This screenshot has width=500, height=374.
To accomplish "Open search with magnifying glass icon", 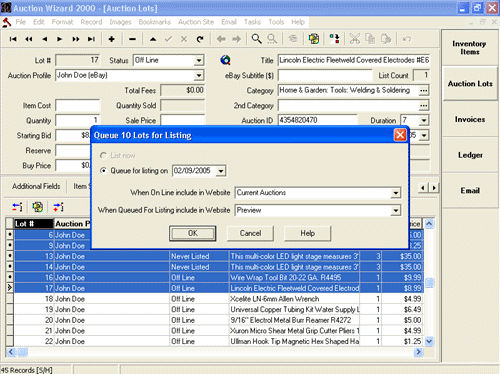I will click(256, 39).
